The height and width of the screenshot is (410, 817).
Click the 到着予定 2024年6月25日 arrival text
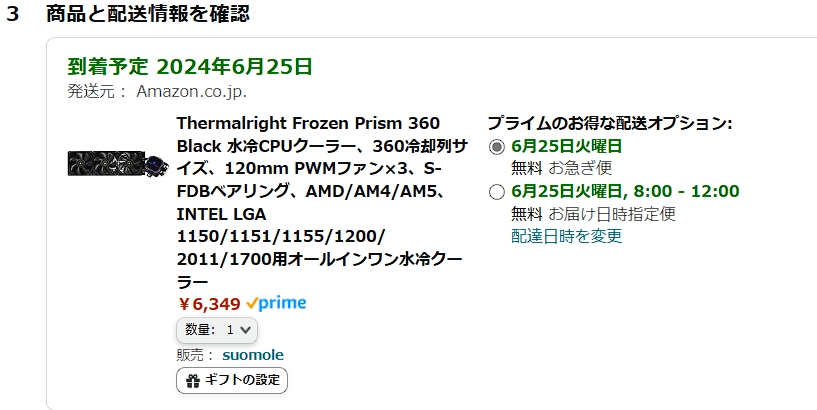coord(190,67)
